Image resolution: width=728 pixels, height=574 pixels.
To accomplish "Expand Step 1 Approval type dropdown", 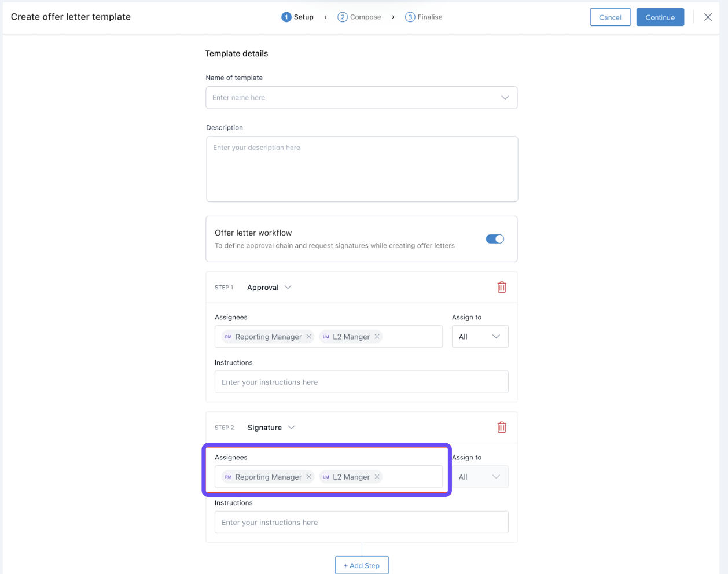I will pos(270,288).
